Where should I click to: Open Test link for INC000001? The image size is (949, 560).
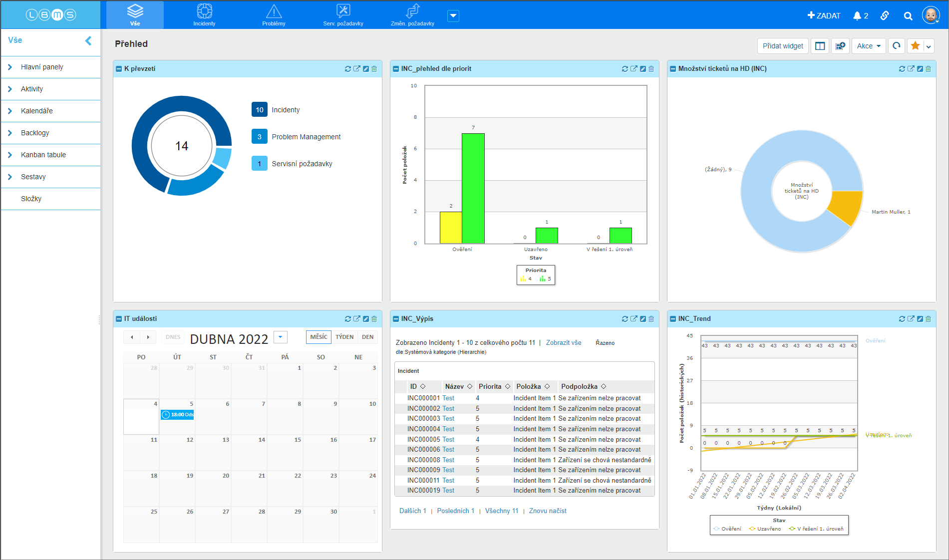click(448, 398)
